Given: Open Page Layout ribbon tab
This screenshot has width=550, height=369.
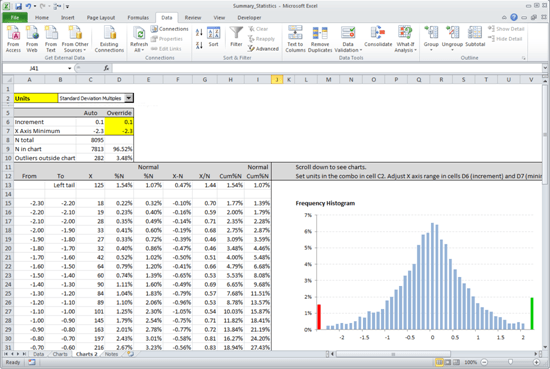Looking at the screenshot, I should (101, 18).
